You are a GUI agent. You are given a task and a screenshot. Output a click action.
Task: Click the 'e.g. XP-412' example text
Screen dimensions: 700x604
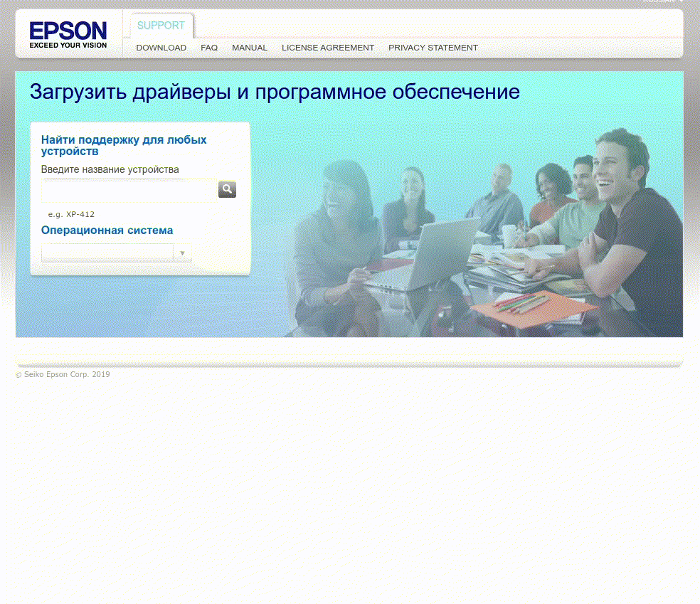click(71, 214)
